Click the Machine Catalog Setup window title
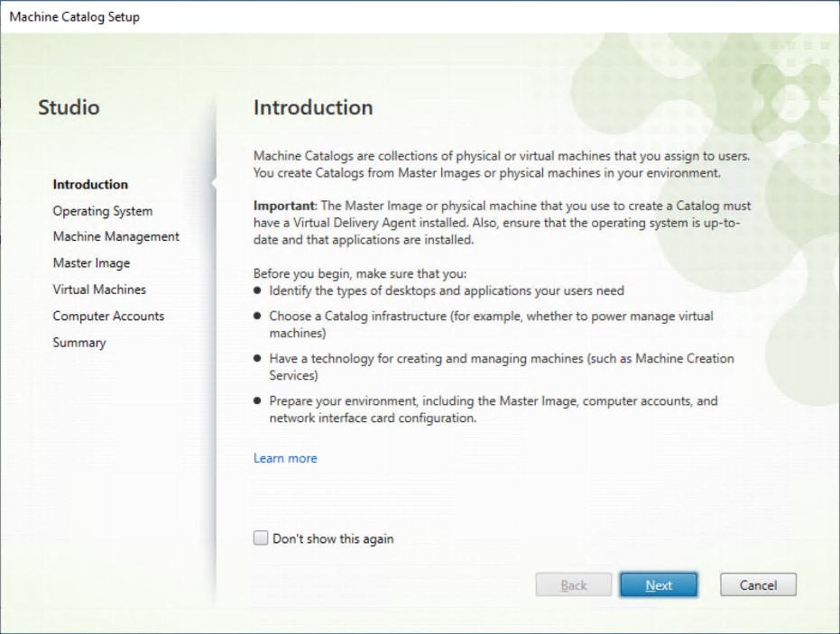 [75, 16]
